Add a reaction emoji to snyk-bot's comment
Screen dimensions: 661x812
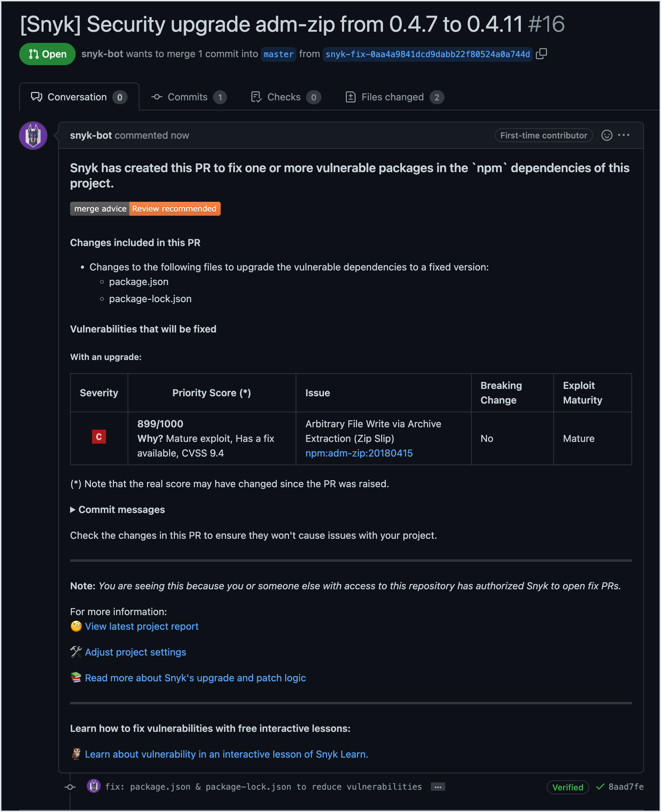coord(607,135)
